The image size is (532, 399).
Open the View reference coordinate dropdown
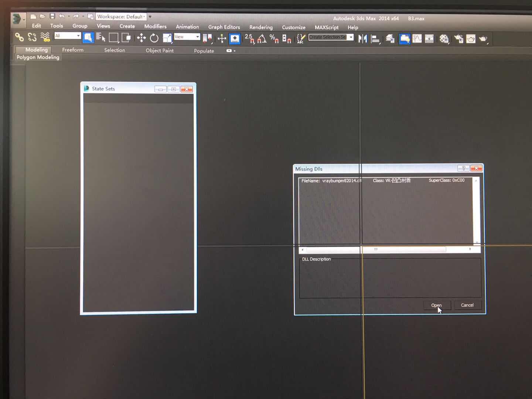coord(187,37)
